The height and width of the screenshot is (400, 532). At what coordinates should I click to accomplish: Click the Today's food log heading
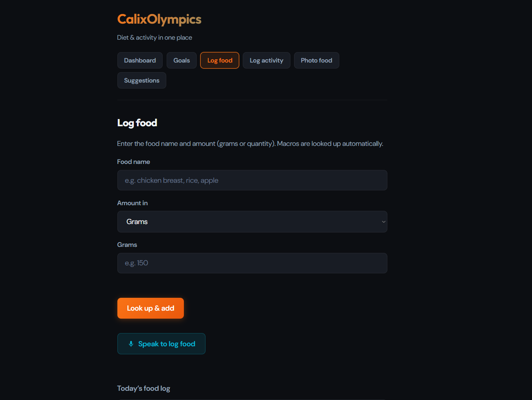click(x=143, y=388)
